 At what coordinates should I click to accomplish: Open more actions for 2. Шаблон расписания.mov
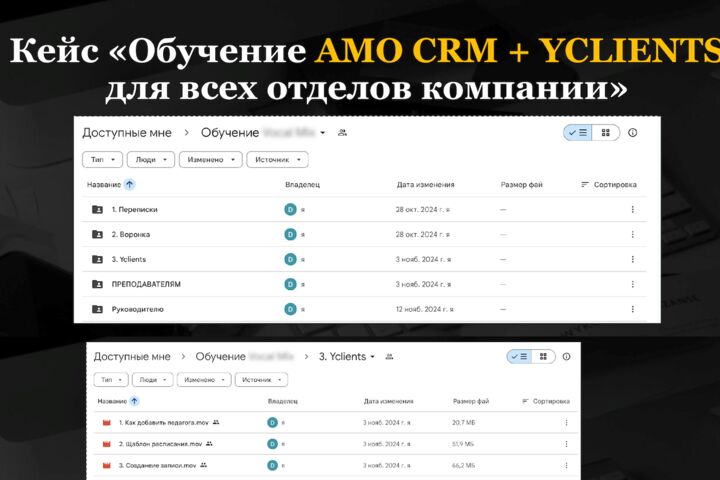[x=567, y=444]
